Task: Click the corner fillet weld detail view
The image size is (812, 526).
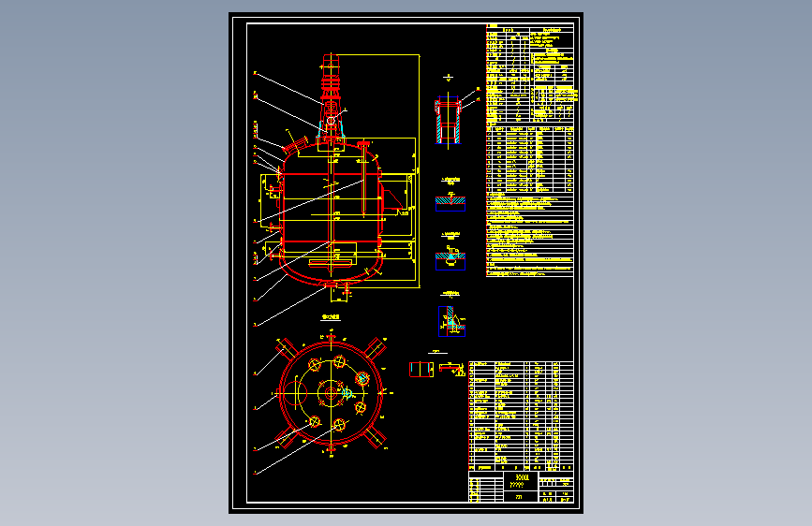Action: pyautogui.click(x=451, y=321)
